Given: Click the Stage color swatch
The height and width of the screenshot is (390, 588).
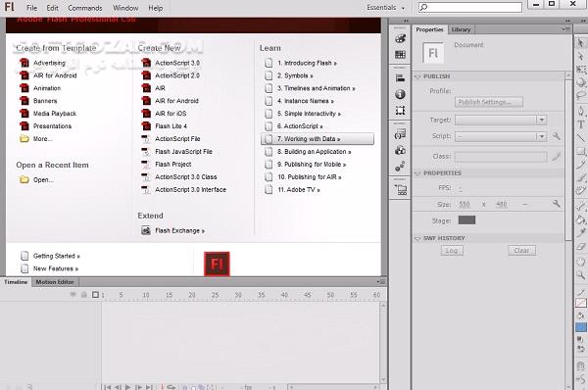Looking at the screenshot, I should (466, 219).
